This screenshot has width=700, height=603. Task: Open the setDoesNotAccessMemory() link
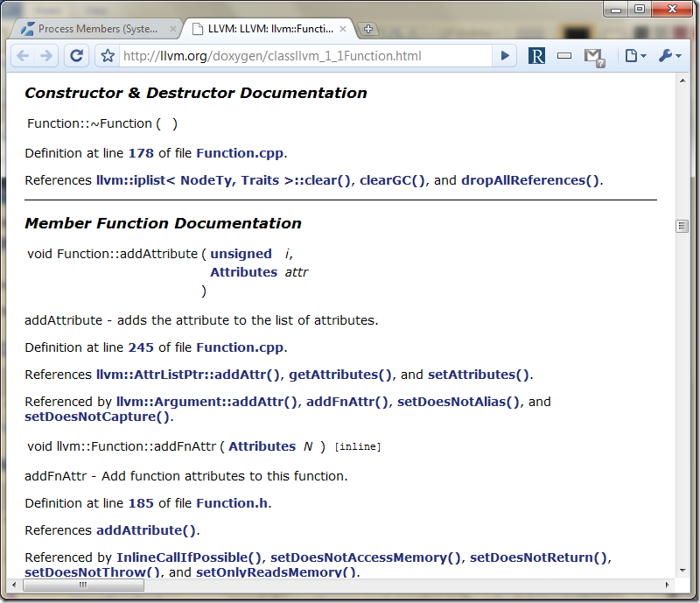click(366, 557)
